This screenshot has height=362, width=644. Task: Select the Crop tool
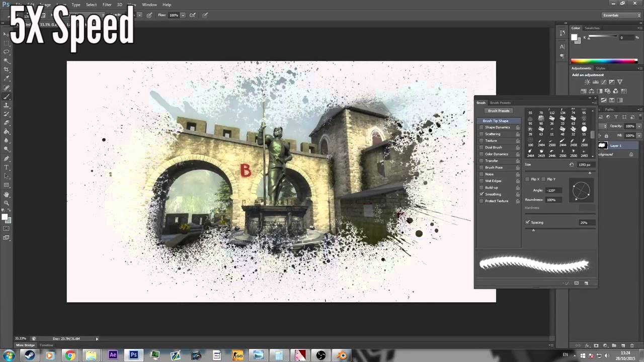click(x=7, y=69)
